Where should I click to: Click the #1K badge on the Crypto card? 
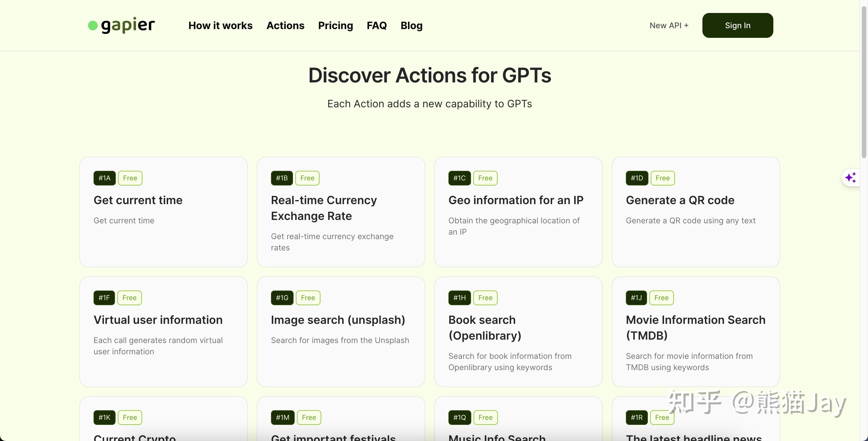[x=105, y=418]
